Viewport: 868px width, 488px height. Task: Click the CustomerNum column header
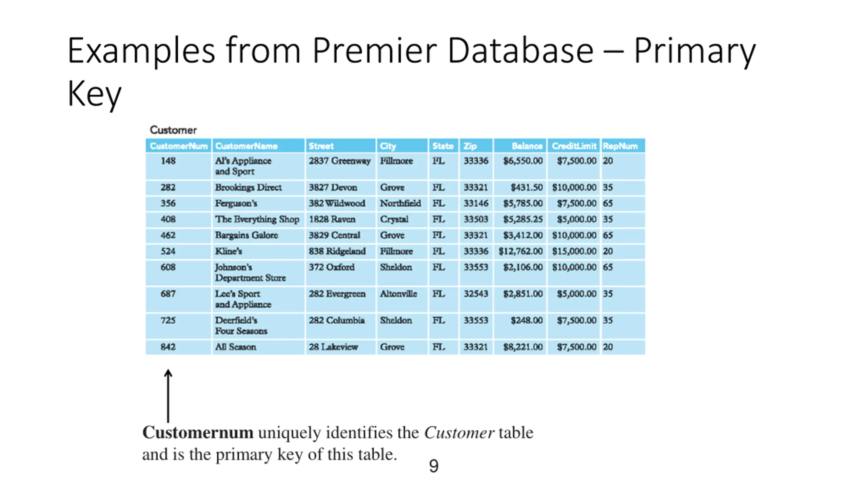click(178, 146)
